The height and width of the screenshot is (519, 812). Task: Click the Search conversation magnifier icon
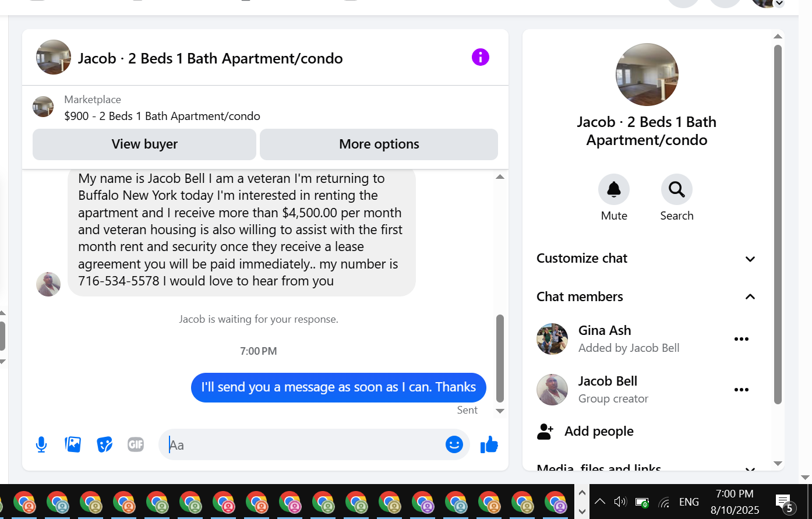pos(677,189)
